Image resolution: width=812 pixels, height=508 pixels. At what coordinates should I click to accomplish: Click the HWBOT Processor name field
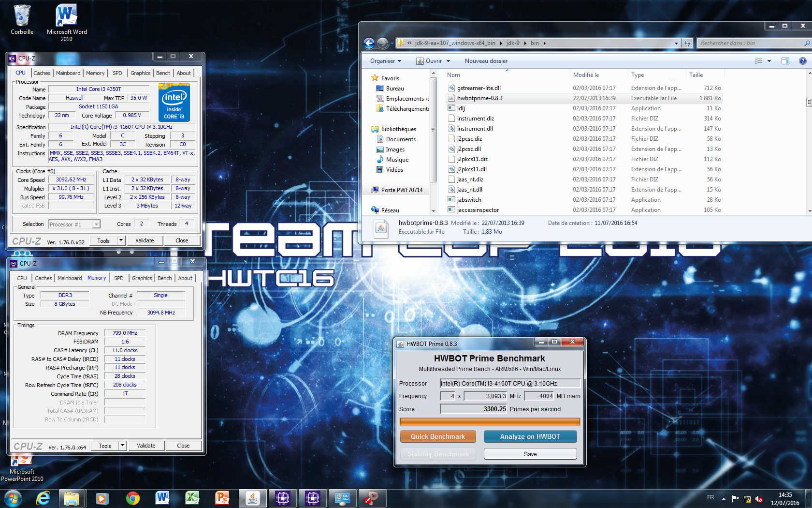coord(510,383)
